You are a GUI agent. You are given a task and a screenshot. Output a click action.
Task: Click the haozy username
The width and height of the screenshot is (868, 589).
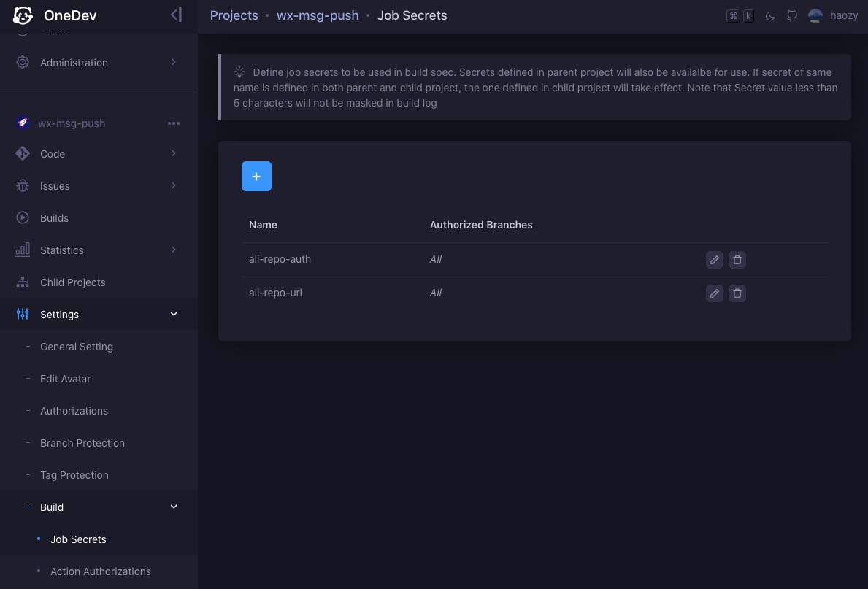(844, 15)
